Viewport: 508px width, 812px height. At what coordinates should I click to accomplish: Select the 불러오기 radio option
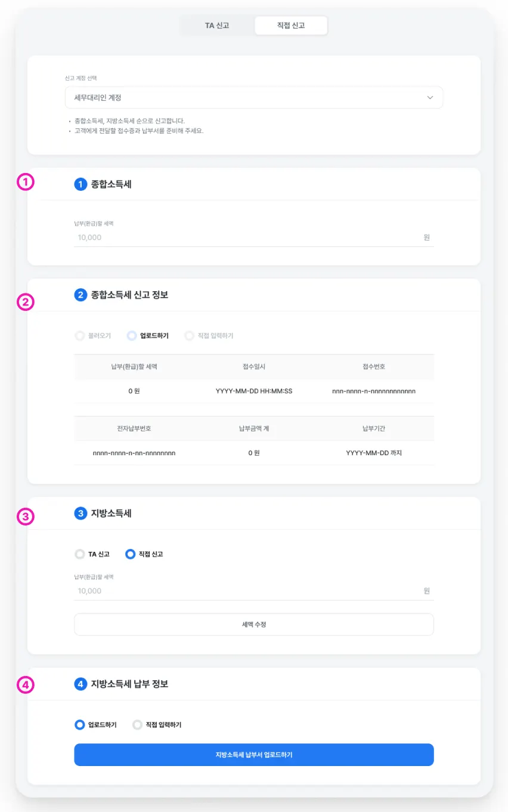[x=79, y=336]
